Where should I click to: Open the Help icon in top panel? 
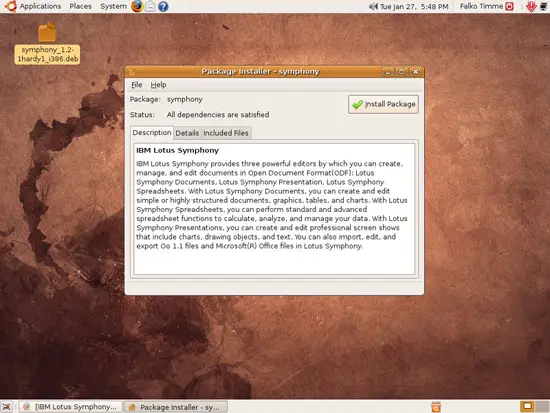(x=163, y=6)
